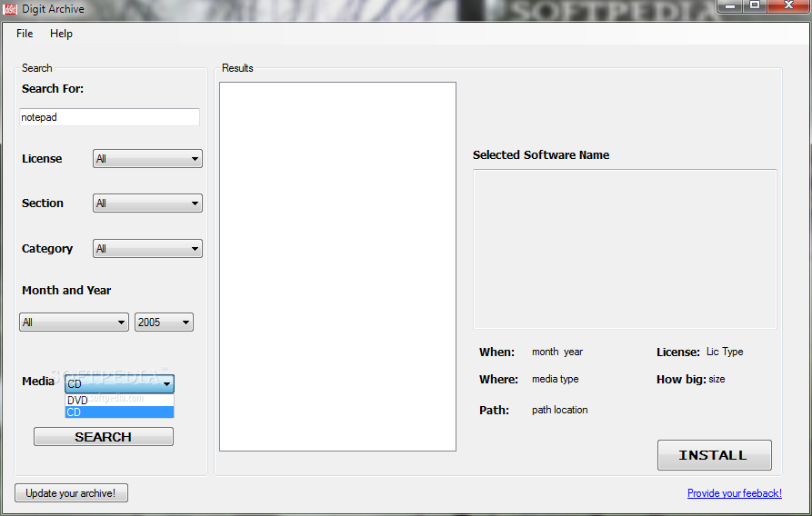
Task: Click the SEARCH button
Action: [104, 437]
